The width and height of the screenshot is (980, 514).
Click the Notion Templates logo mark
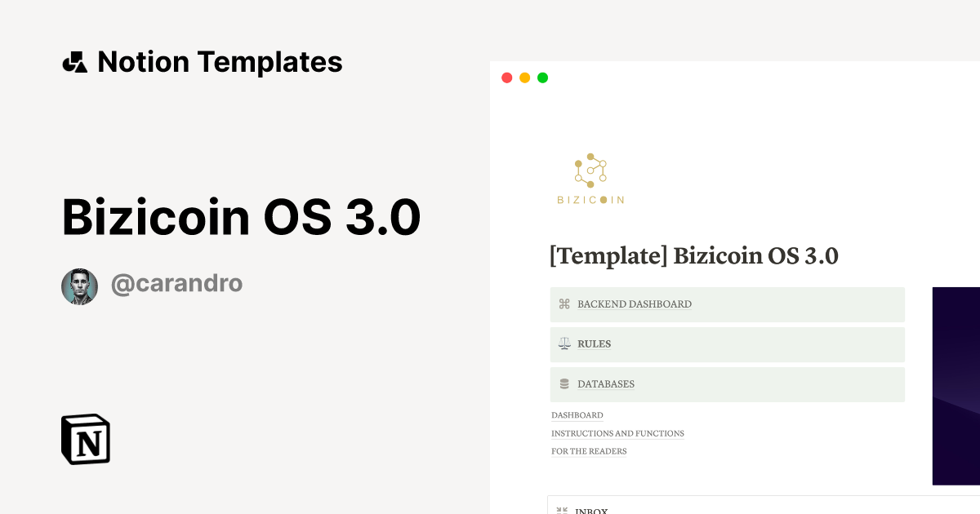(x=74, y=61)
